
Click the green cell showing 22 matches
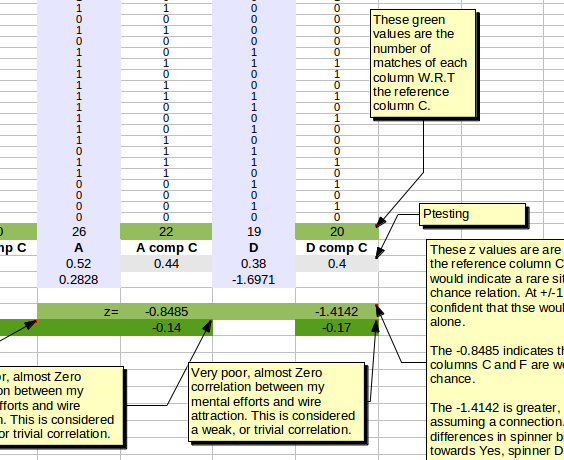(166, 232)
